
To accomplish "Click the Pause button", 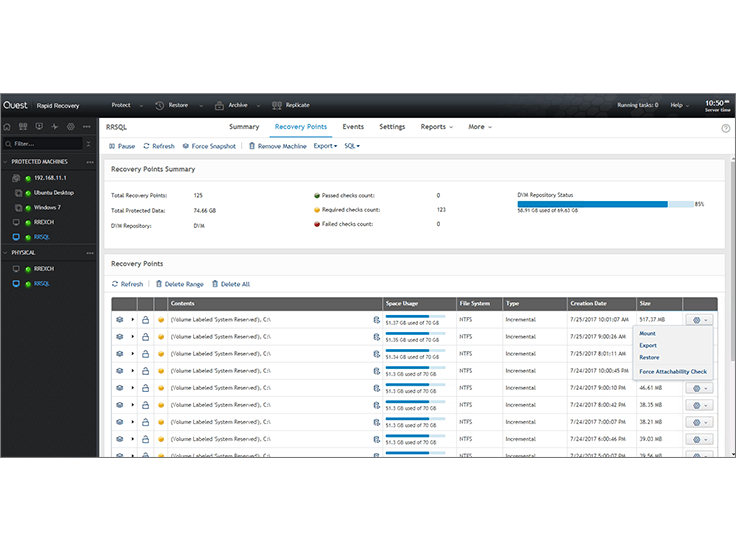I will [122, 146].
